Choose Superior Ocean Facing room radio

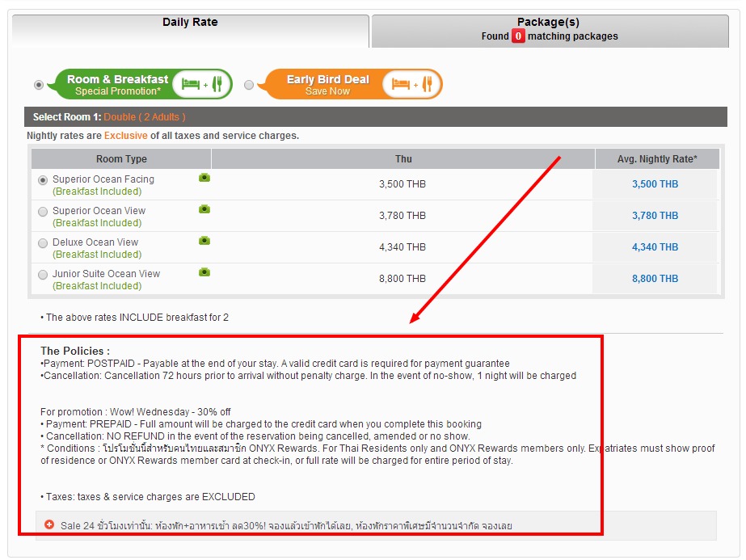[x=43, y=180]
